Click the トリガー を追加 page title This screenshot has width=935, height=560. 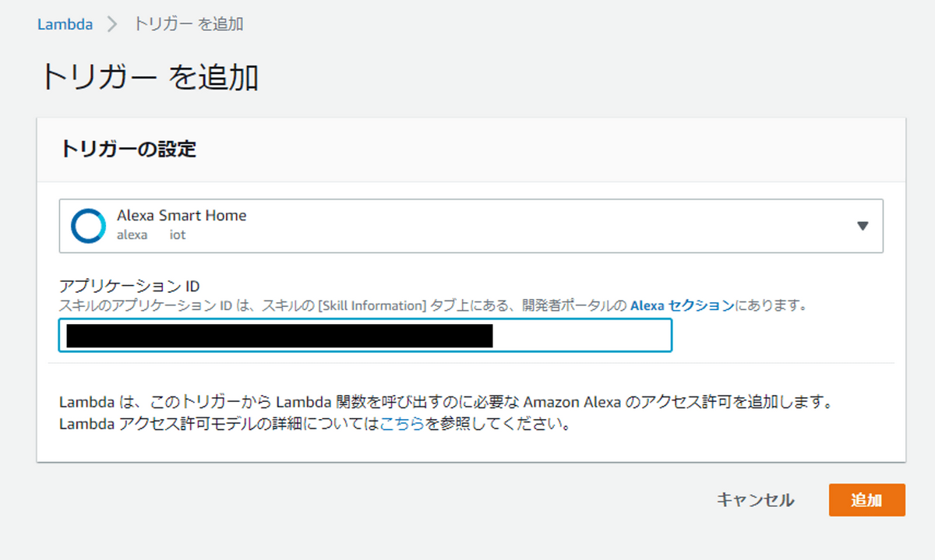(x=149, y=78)
